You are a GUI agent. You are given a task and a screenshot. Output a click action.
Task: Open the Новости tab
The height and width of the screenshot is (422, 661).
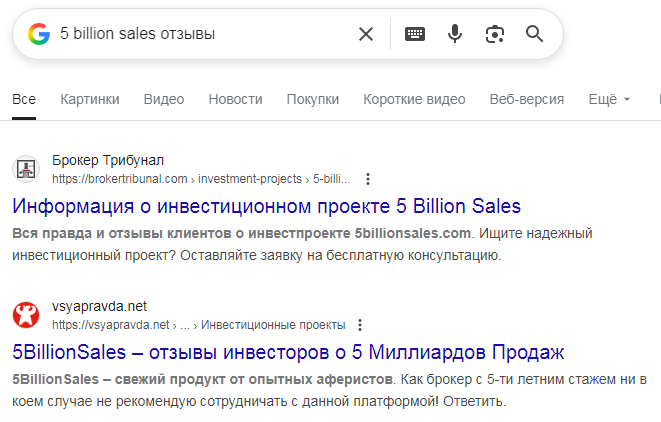point(235,99)
